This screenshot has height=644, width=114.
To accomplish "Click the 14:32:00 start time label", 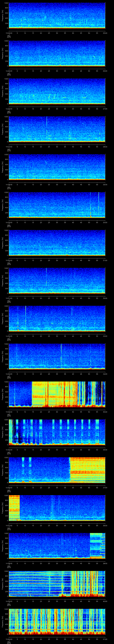I will pyautogui.click(x=9, y=336).
